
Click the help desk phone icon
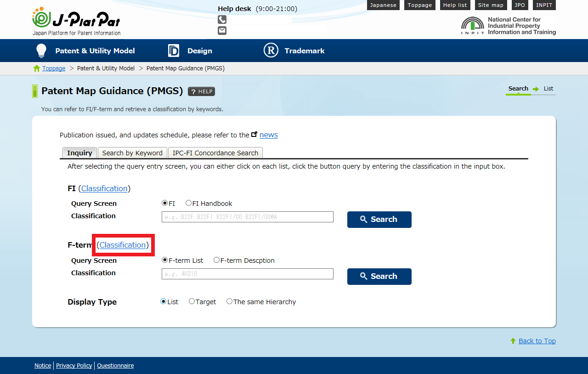tap(222, 19)
